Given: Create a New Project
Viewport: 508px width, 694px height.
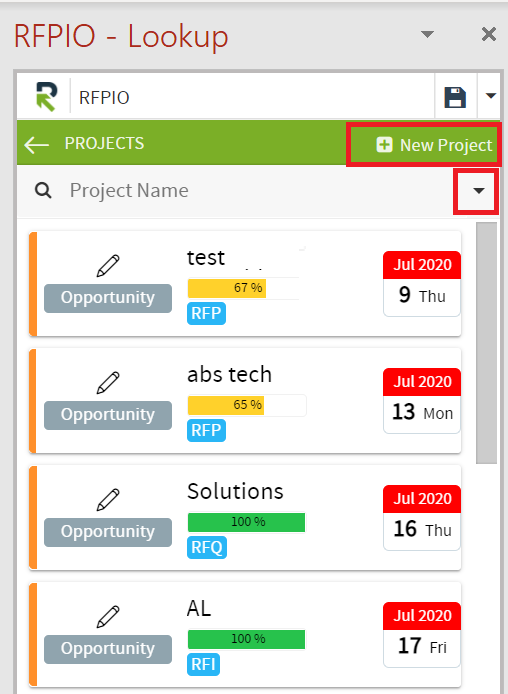Looking at the screenshot, I should click(434, 145).
